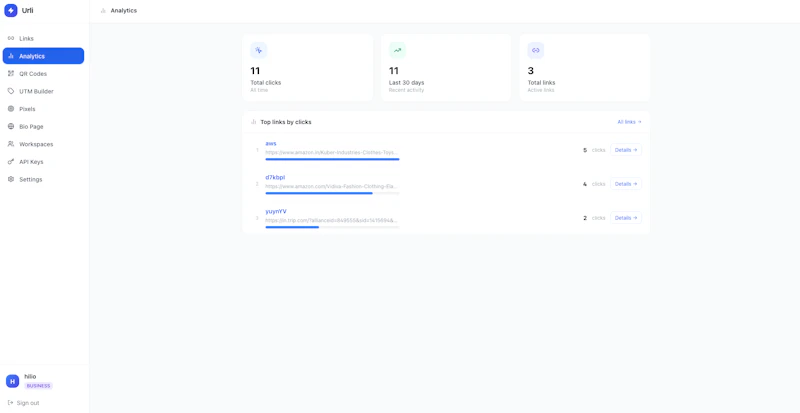Click the Top links by clicks heading
This screenshot has height=413, width=800.
coord(286,122)
